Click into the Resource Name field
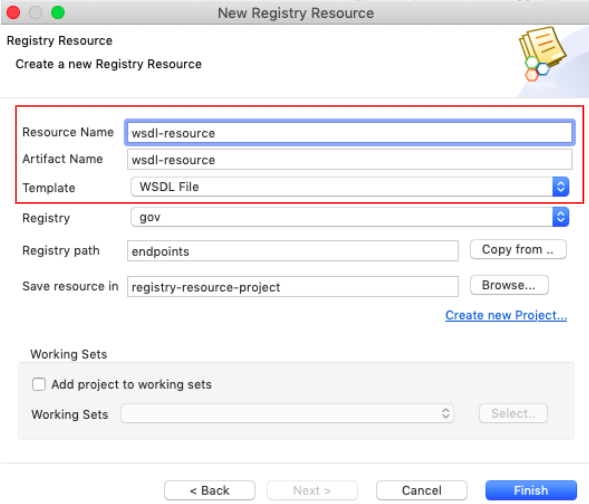This screenshot has height=504, width=589. tap(349, 133)
